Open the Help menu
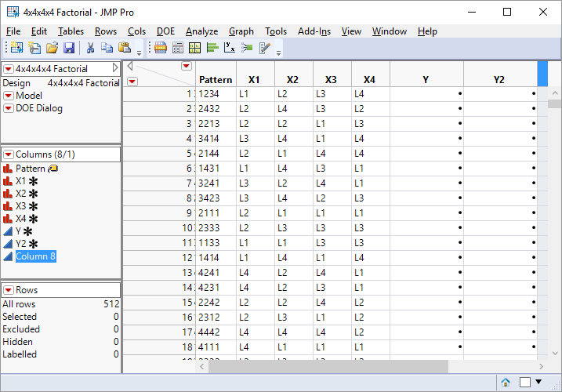Viewport: 562px width, 392px height. 427,31
